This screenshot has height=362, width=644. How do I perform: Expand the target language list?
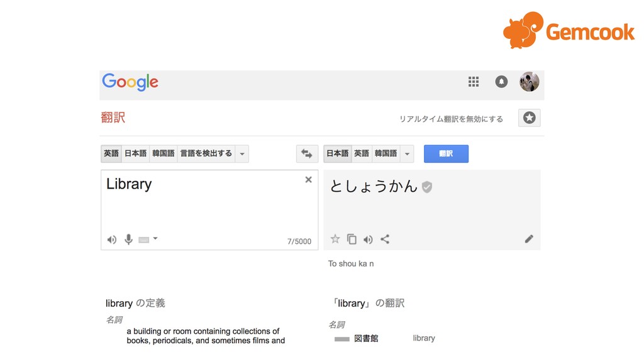click(x=407, y=154)
